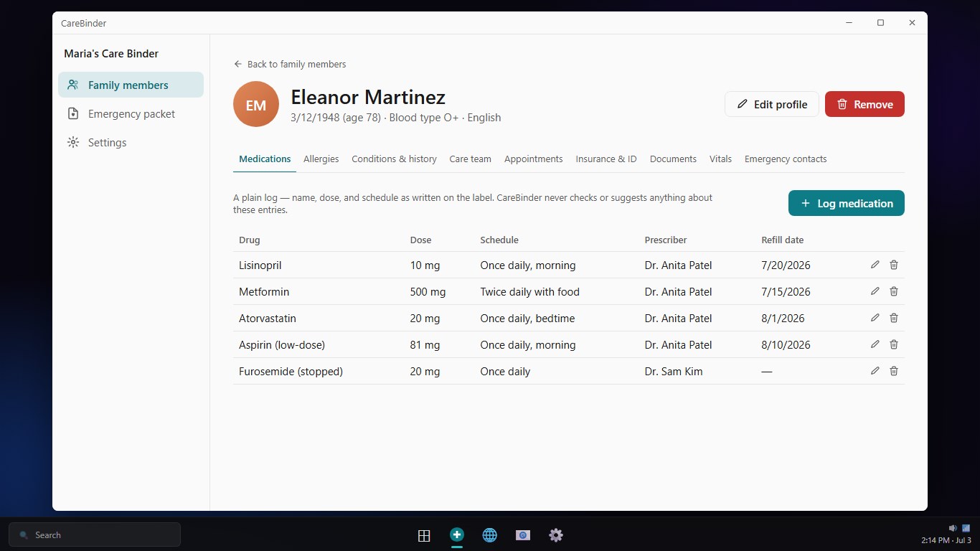
Task: Open the camera app in taskbar
Action: pyautogui.click(x=523, y=535)
